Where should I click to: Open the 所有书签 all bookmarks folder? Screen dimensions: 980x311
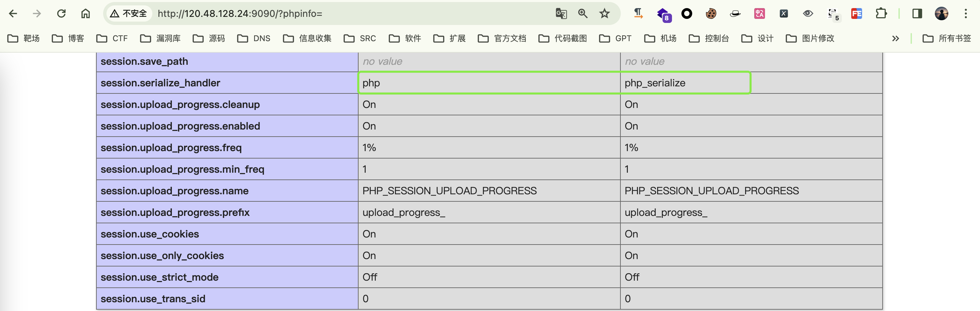point(947,38)
